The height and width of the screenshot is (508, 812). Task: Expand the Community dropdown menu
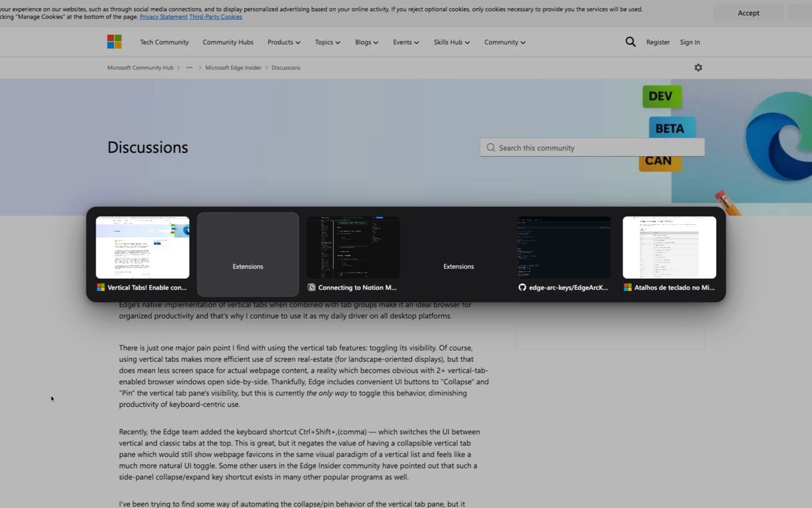[505, 42]
